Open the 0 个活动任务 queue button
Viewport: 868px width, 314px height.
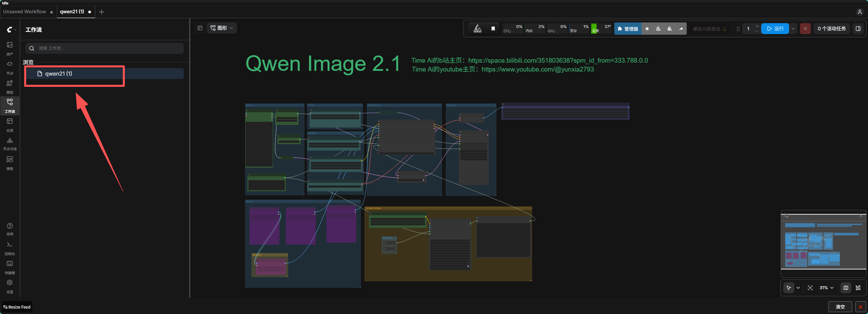(832, 29)
